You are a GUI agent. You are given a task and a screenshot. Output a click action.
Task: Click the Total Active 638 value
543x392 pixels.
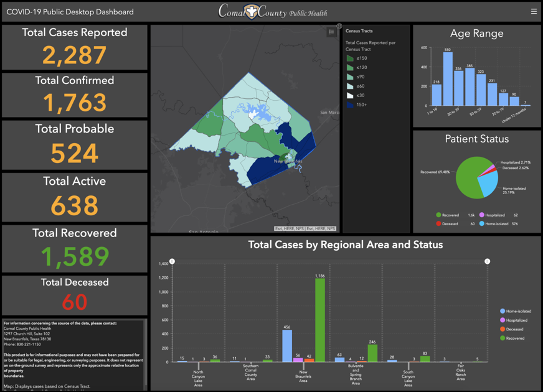tap(75, 205)
